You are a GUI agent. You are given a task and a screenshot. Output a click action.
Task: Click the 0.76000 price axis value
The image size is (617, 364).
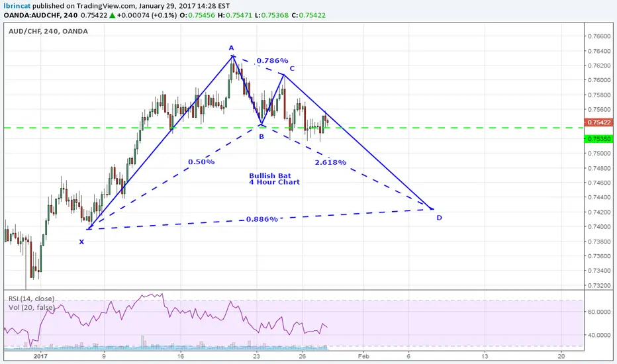coord(599,80)
